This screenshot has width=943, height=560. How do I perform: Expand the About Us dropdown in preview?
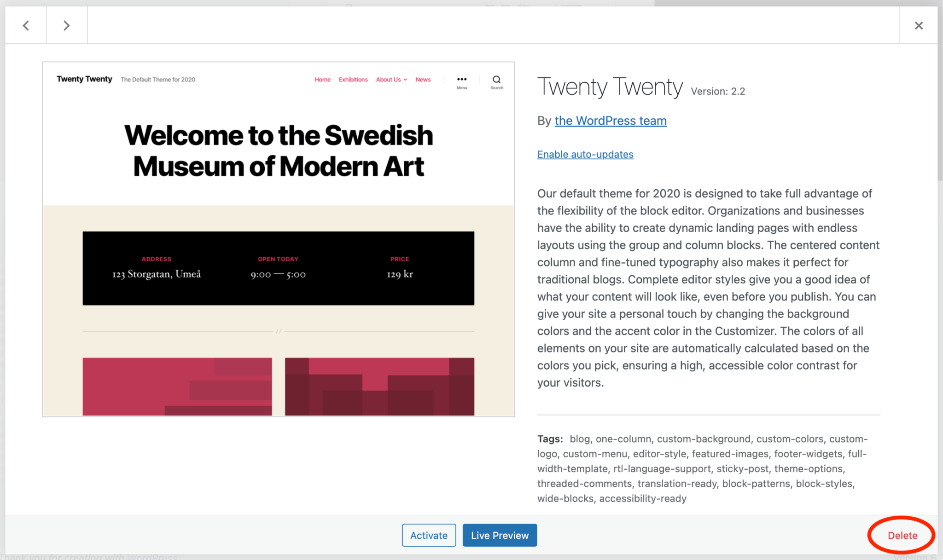tap(391, 80)
